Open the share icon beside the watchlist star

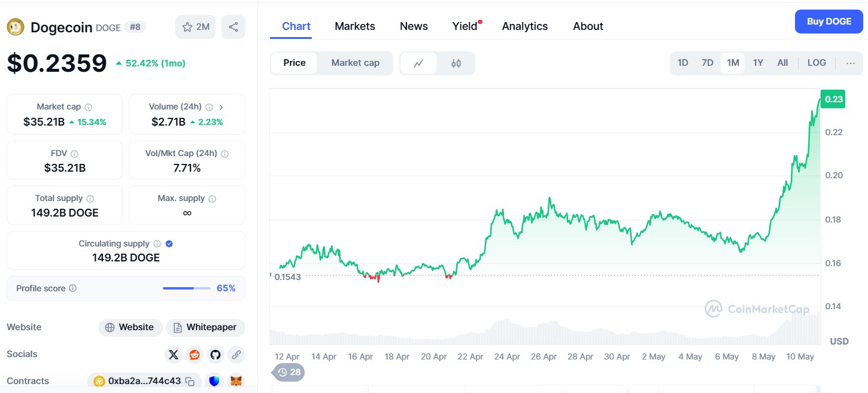(233, 26)
